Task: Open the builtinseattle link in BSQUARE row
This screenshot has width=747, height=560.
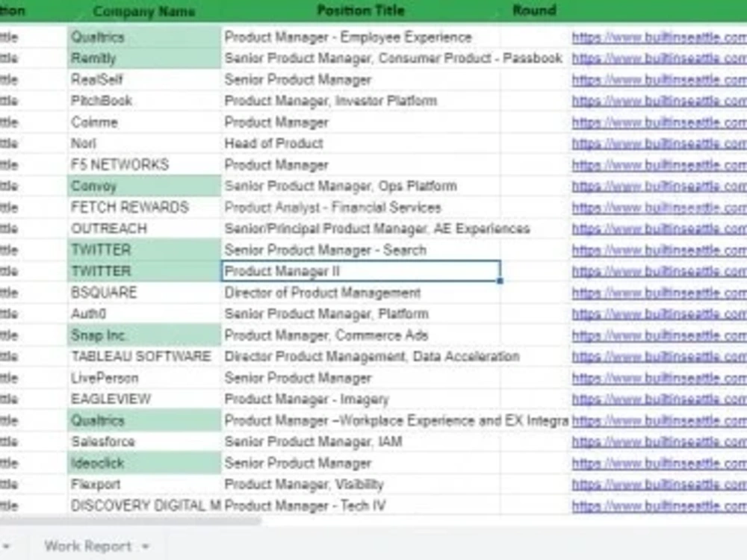Action: click(x=660, y=293)
